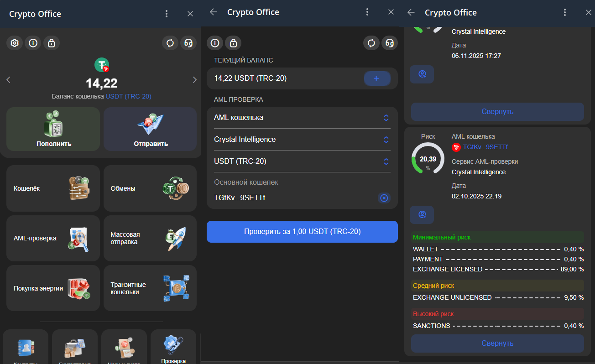Screen dimensions: 595x364
Task: Open the Покупка энергии tile
Action: 53,288
